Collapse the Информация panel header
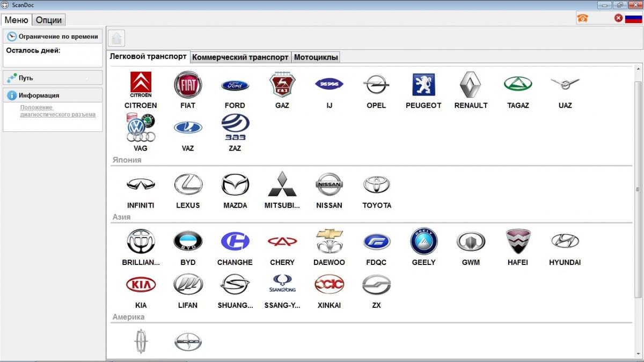 click(53, 95)
